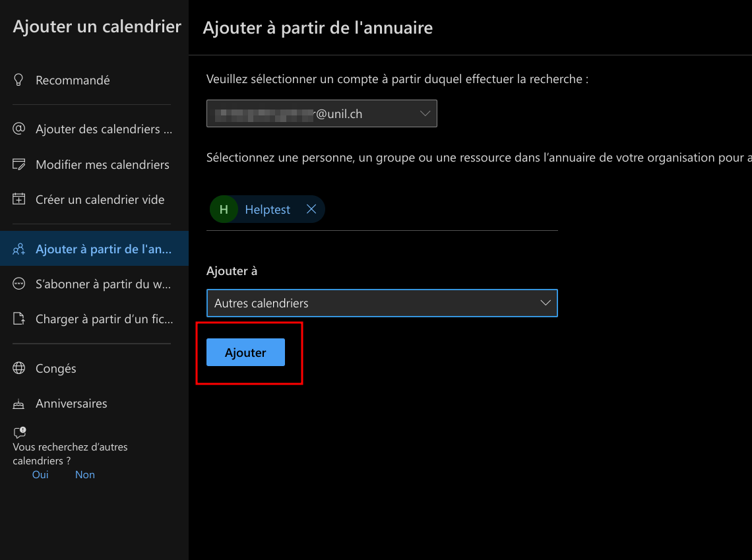Click the people directory icon
Image resolution: width=752 pixels, height=560 pixels.
pyautogui.click(x=19, y=249)
